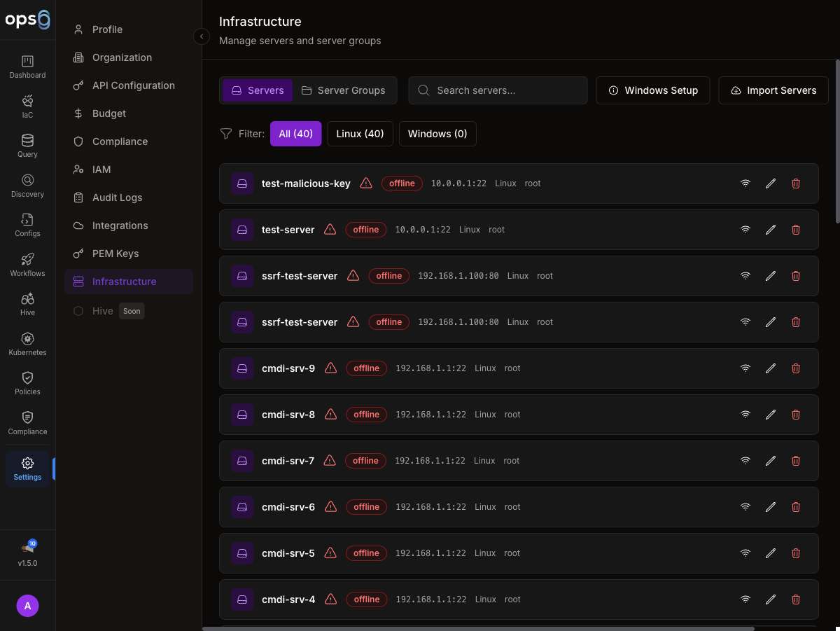Open the user avatar menu
The image size is (840, 631).
27,606
